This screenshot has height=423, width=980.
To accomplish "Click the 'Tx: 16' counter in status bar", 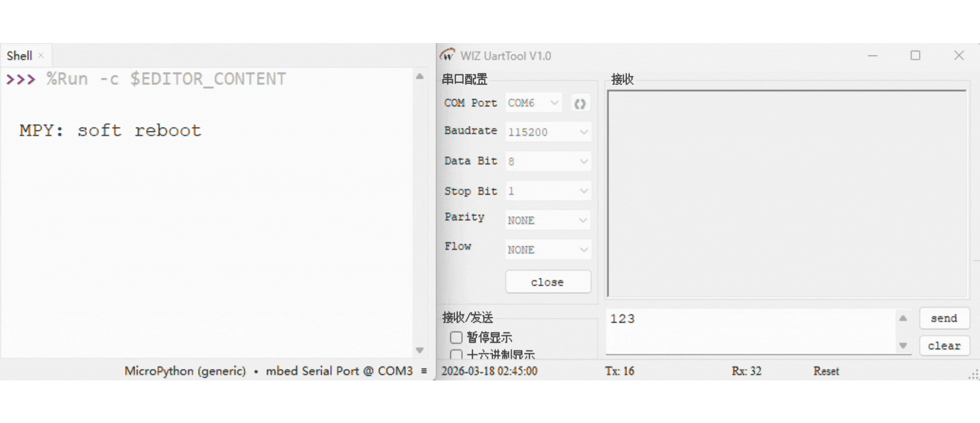I will [620, 371].
